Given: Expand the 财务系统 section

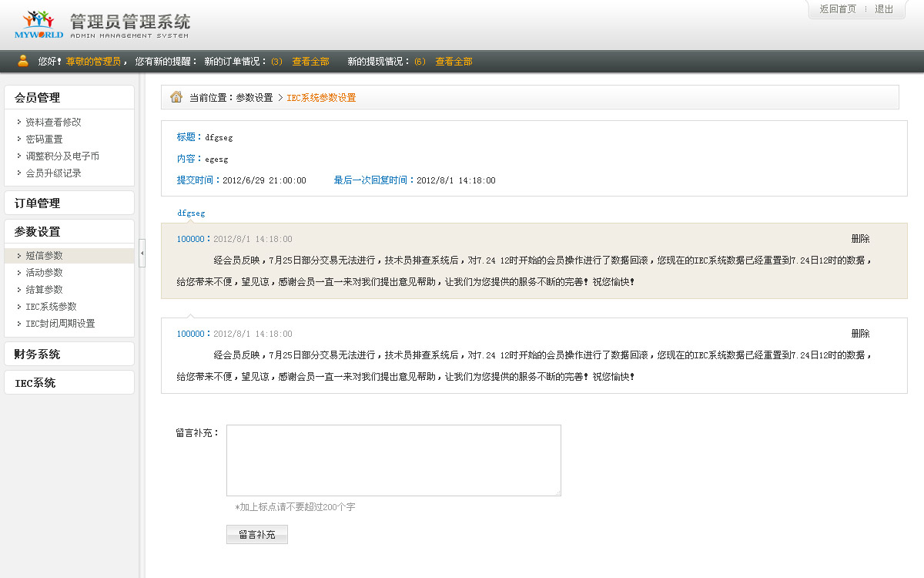Looking at the screenshot, I should point(69,355).
